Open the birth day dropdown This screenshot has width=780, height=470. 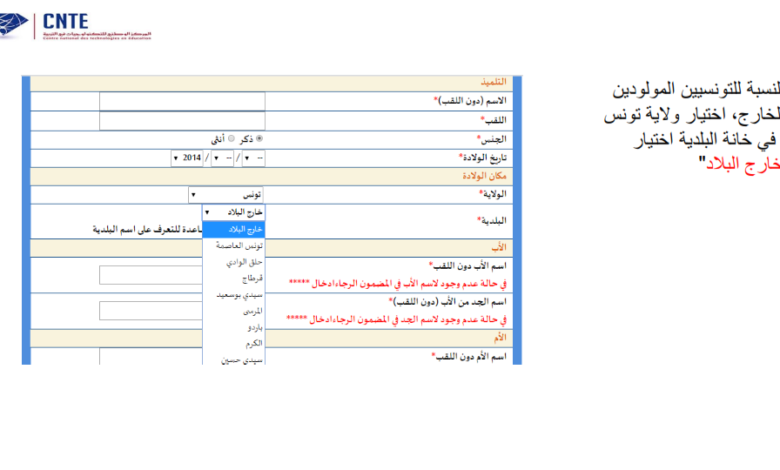pos(253,158)
